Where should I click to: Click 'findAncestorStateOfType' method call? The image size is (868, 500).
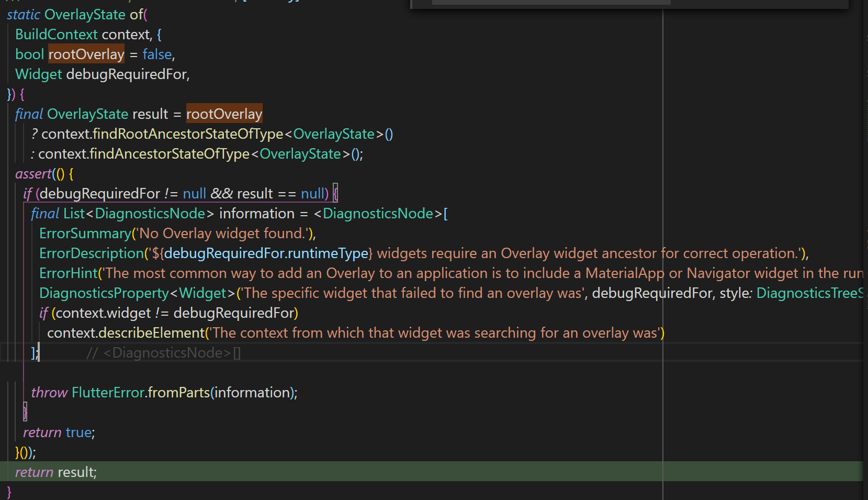click(x=170, y=154)
